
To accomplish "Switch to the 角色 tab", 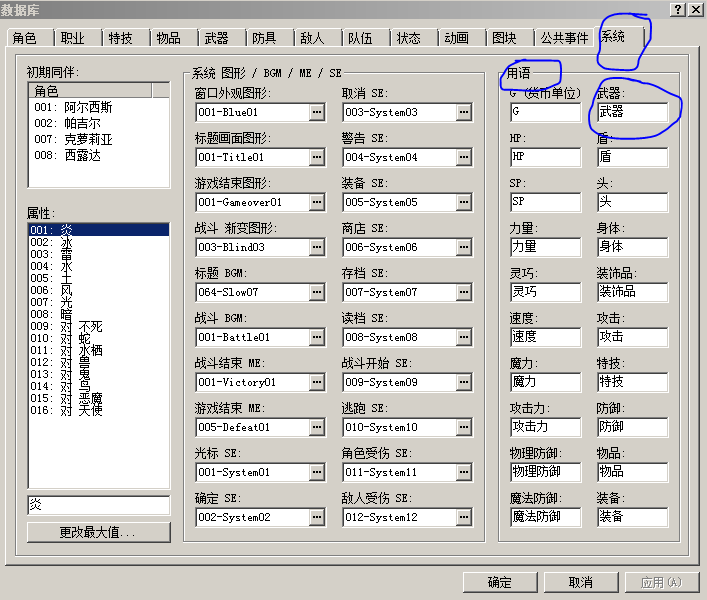I will [30, 38].
